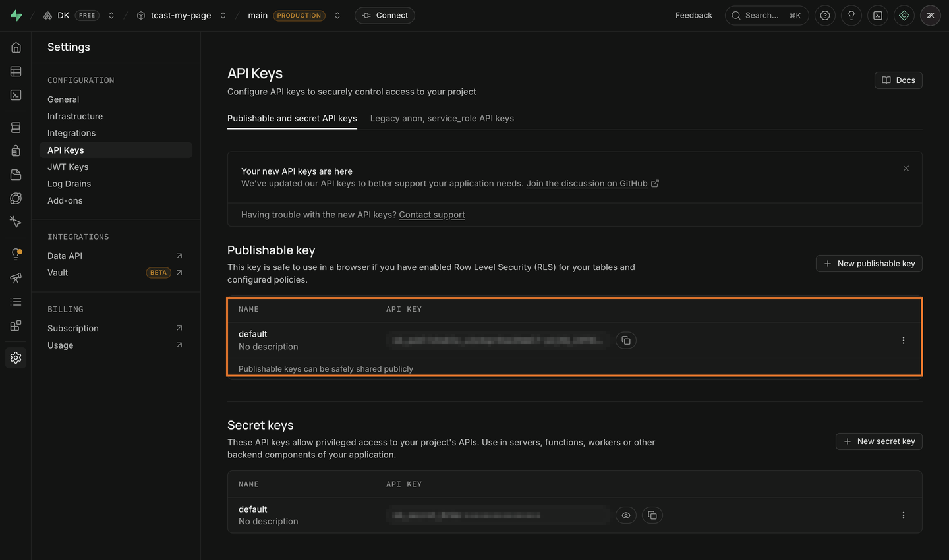The width and height of the screenshot is (949, 560).
Task: Open the help question mark icon
Action: pyautogui.click(x=825, y=15)
